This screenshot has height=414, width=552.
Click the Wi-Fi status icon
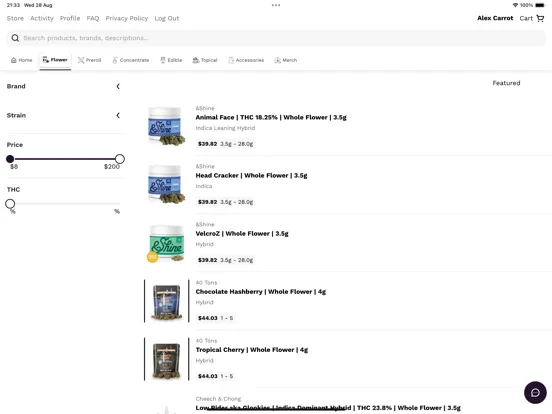515,5
